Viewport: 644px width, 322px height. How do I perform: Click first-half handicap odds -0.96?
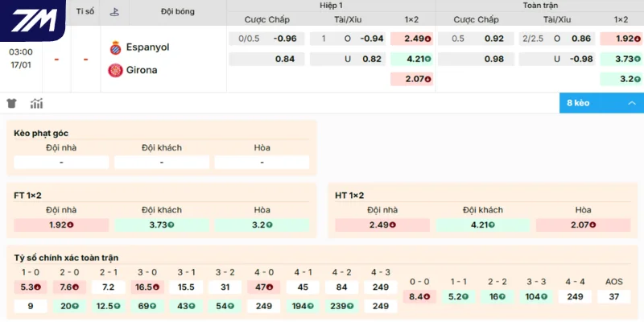pos(284,38)
